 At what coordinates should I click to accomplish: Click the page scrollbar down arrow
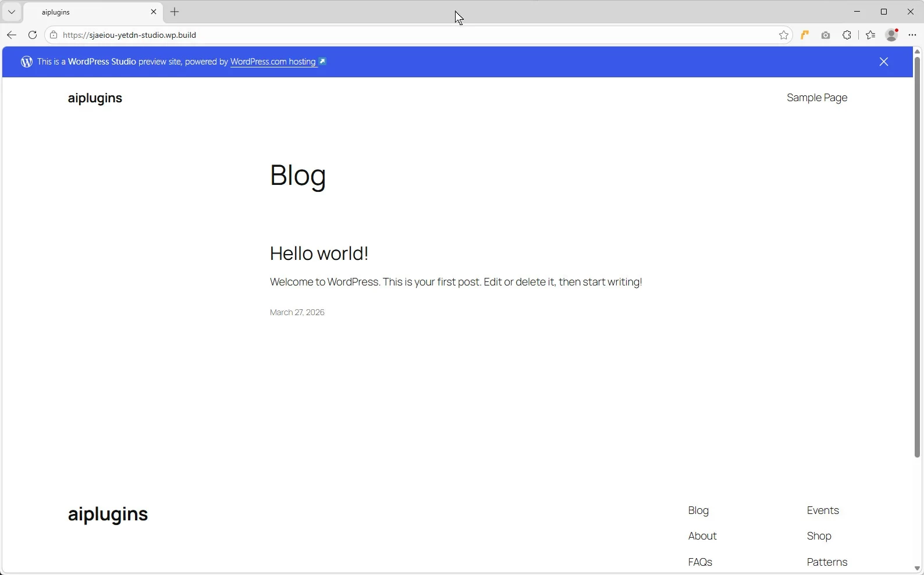917,569
